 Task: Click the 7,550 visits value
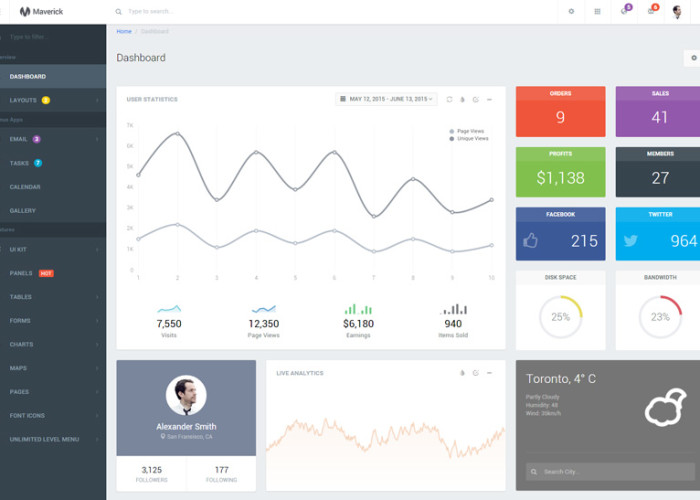coord(169,324)
